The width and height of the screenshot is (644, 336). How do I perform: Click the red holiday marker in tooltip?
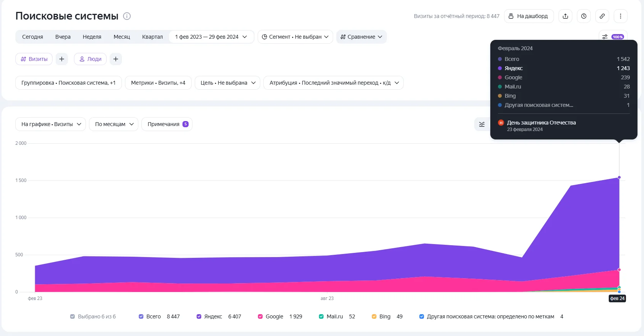[x=501, y=123]
